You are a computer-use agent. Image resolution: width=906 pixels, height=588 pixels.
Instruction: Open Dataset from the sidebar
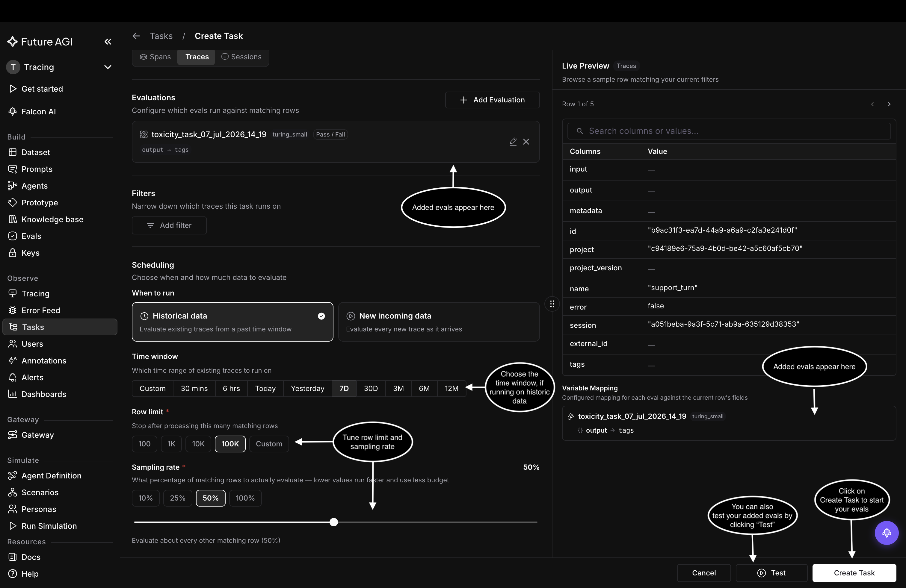tap(60, 152)
